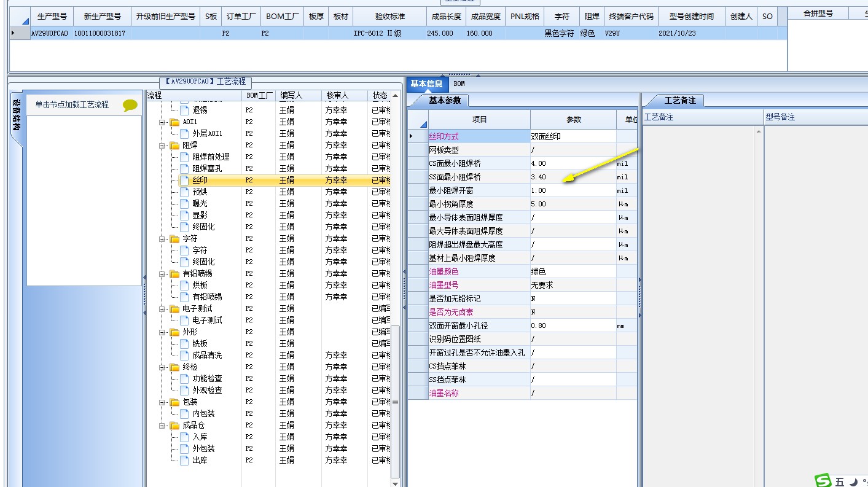Collapse the 阻焊 folder node
The width and height of the screenshot is (868, 487).
coord(163,145)
